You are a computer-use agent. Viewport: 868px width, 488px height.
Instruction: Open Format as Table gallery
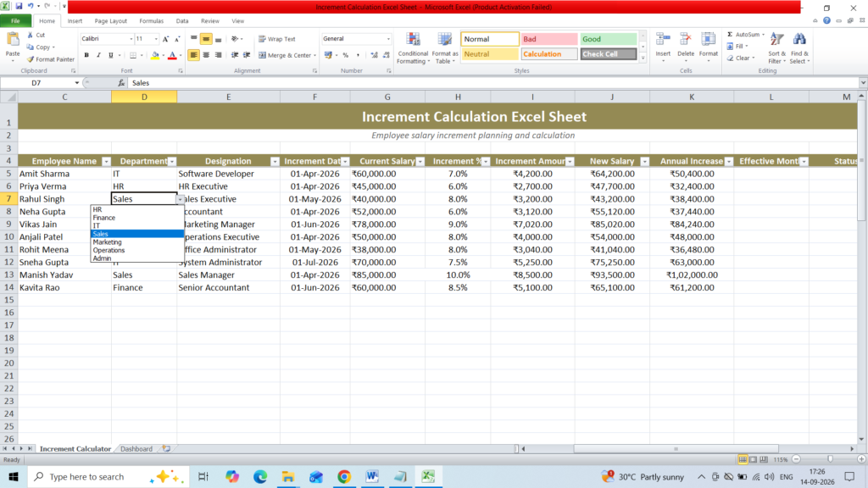pyautogui.click(x=444, y=48)
